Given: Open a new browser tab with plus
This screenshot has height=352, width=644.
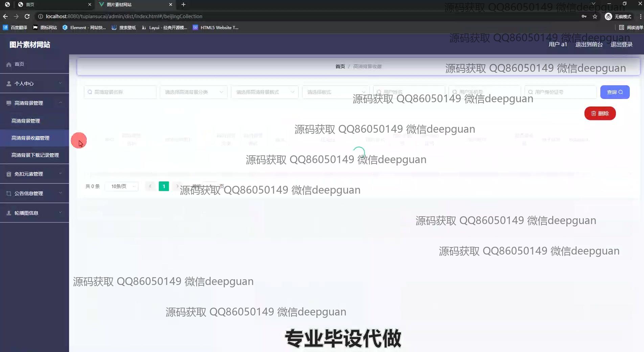Looking at the screenshot, I should click(x=183, y=4).
